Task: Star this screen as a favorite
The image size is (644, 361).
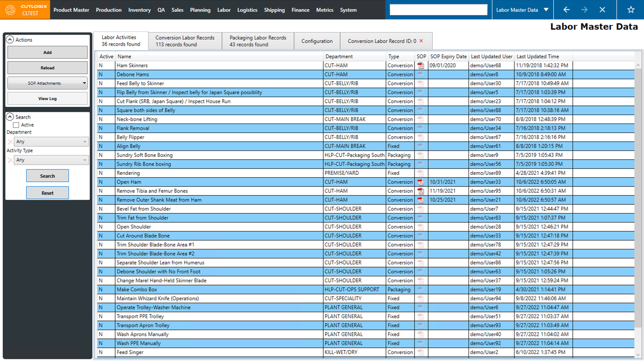Action: [x=631, y=9]
